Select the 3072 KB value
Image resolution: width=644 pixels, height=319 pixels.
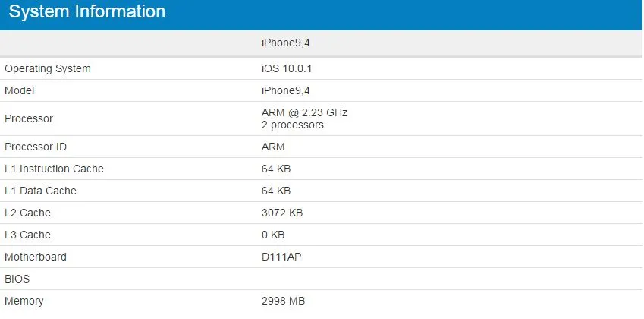coord(282,213)
